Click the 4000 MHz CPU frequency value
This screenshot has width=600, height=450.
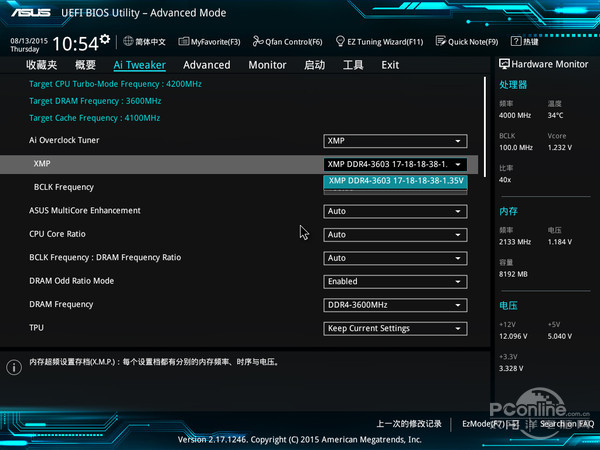515,116
